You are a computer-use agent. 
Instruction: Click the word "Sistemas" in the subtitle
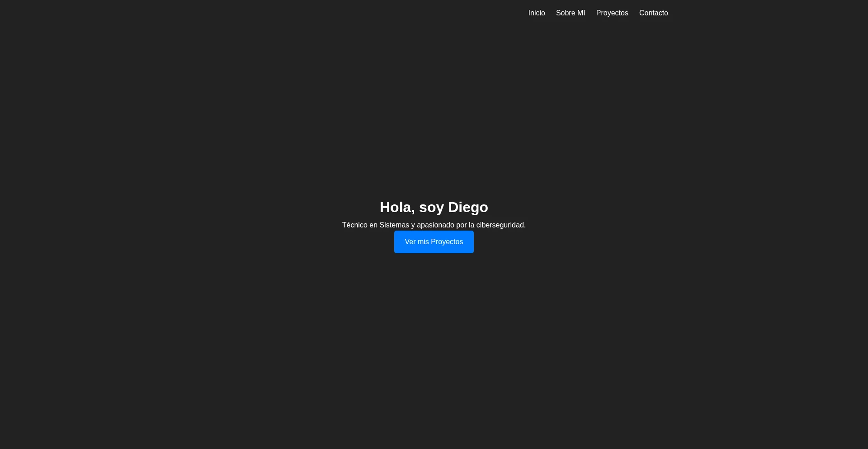click(394, 225)
